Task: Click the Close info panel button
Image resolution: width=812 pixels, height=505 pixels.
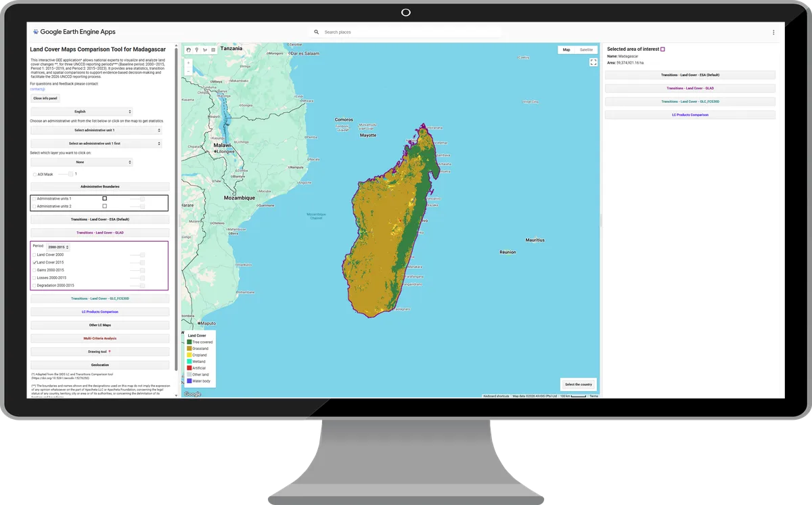Action: (x=45, y=98)
